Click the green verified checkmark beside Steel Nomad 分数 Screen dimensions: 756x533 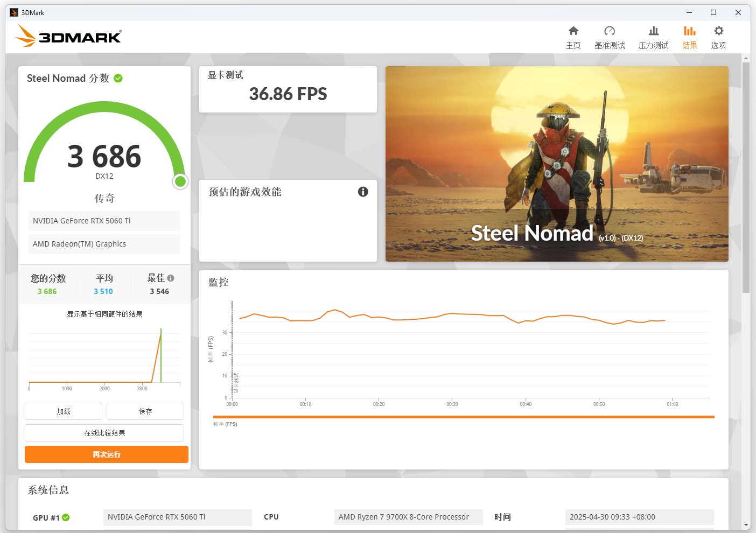(x=118, y=78)
